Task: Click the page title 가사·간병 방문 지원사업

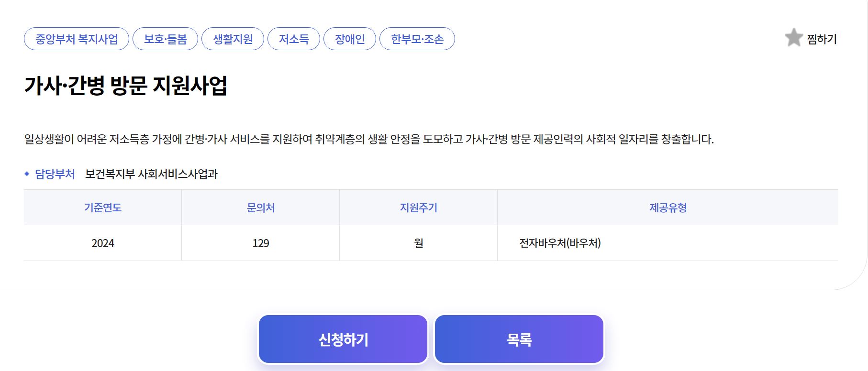Action: (x=127, y=85)
